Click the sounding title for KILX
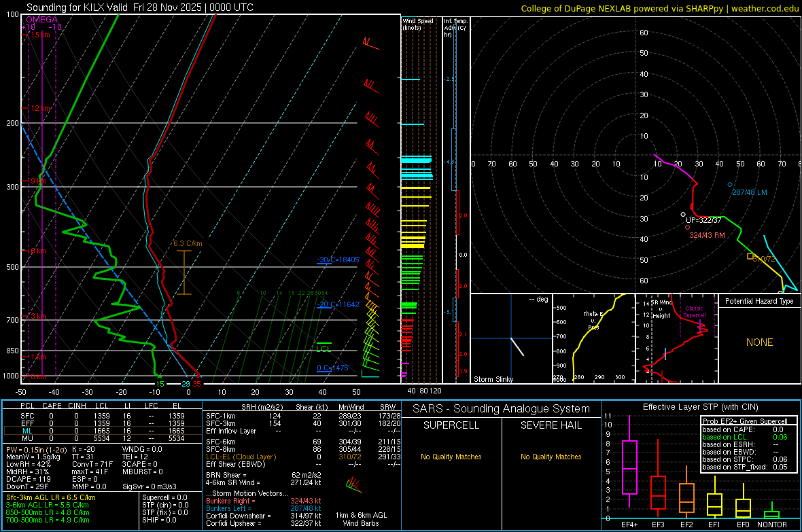The height and width of the screenshot is (532, 802). (139, 7)
